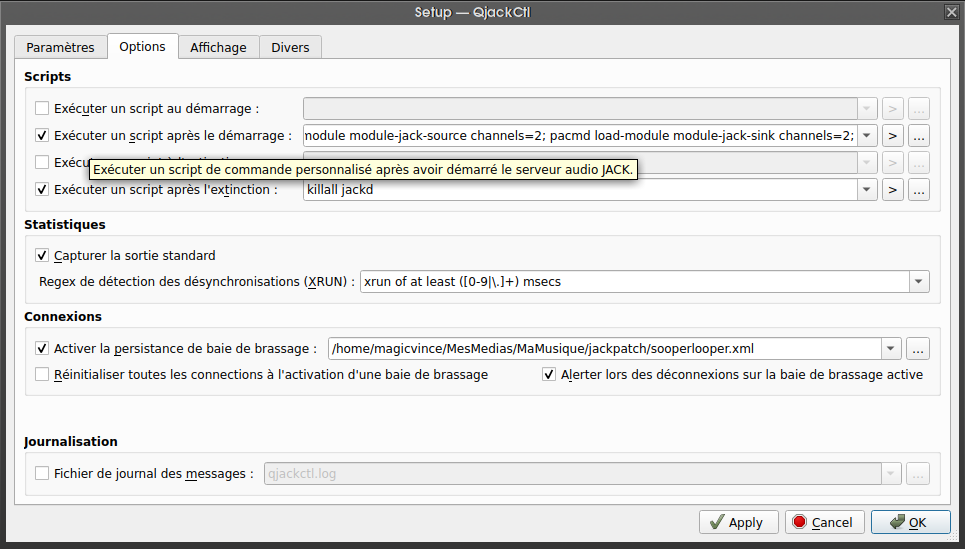The height and width of the screenshot is (549, 965).
Task: Select the Divers tab
Action: [290, 47]
